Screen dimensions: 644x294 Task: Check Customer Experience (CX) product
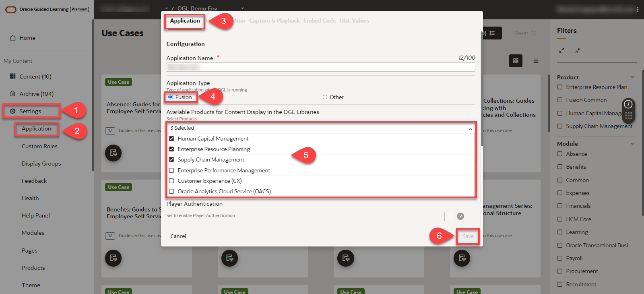(171, 181)
